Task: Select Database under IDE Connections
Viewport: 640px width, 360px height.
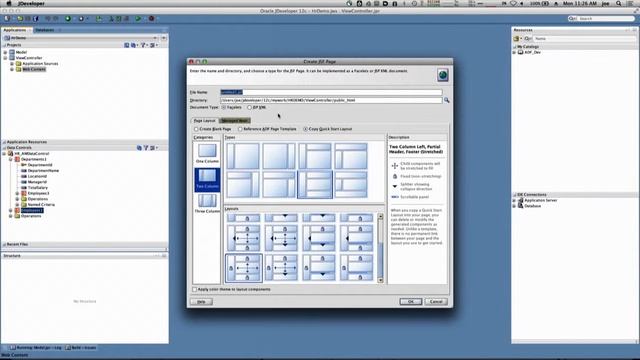Action: (533, 206)
